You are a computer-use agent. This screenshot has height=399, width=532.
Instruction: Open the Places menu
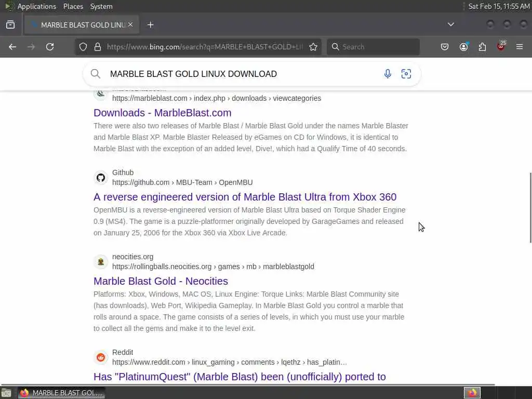point(73,6)
